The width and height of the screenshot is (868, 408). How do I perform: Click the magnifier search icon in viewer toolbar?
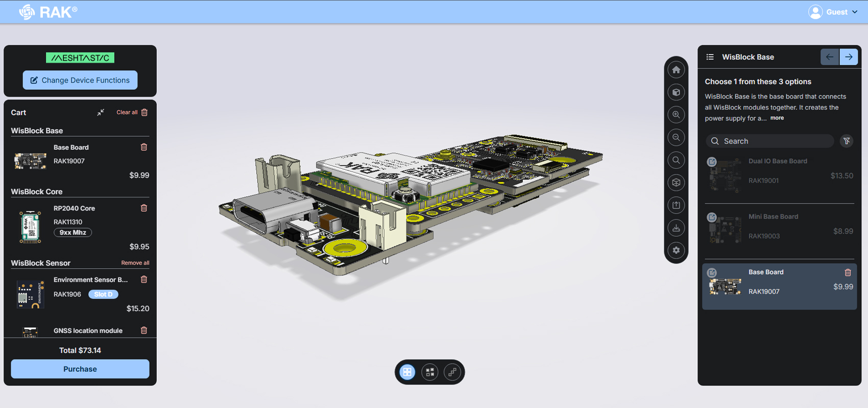click(677, 160)
